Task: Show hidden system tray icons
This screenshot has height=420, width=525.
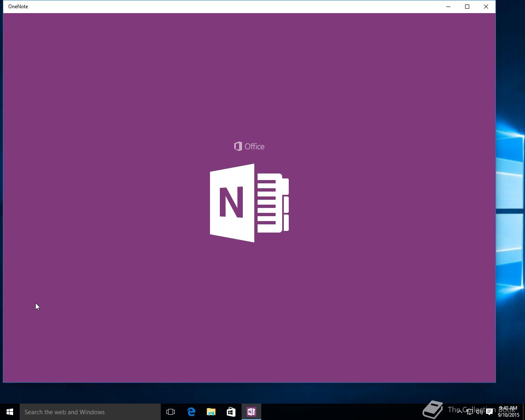Action: pyautogui.click(x=460, y=412)
